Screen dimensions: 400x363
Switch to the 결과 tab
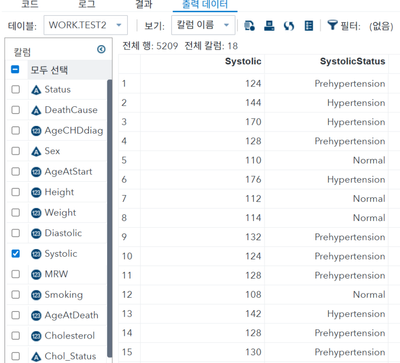coord(144,4)
